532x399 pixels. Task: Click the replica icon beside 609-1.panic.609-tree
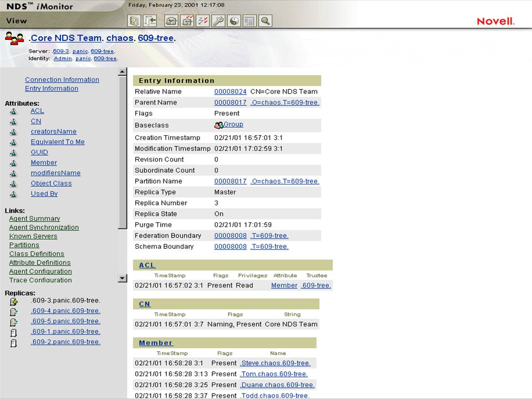[x=13, y=332]
